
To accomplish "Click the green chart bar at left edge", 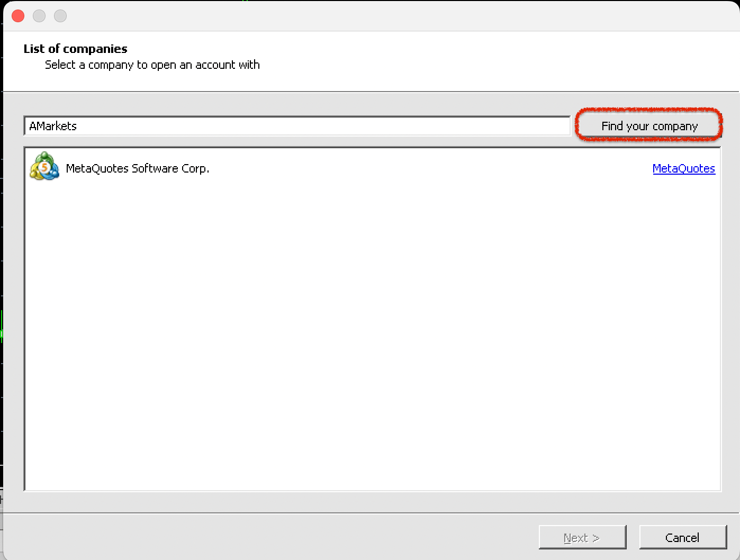I will 2,326.
